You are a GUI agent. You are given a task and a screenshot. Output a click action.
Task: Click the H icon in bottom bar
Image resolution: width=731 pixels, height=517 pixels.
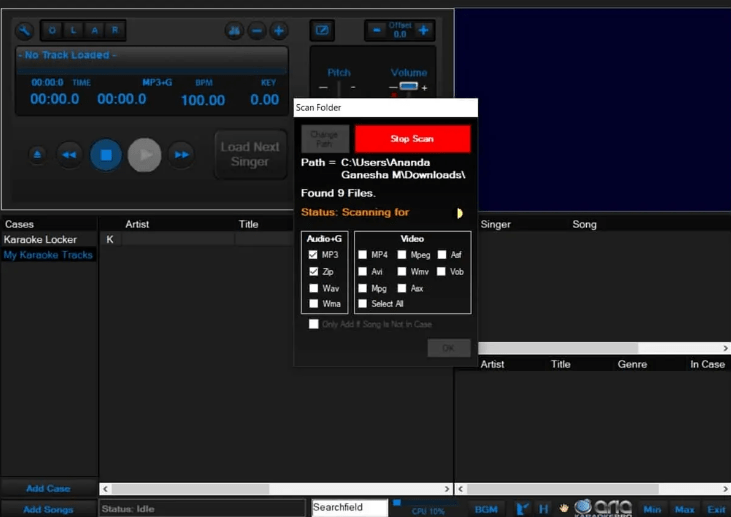(543, 509)
